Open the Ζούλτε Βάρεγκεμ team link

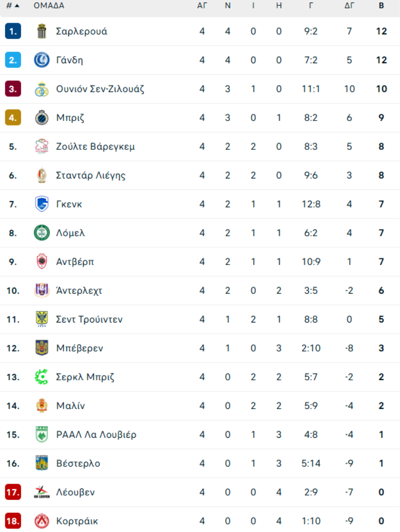(95, 147)
